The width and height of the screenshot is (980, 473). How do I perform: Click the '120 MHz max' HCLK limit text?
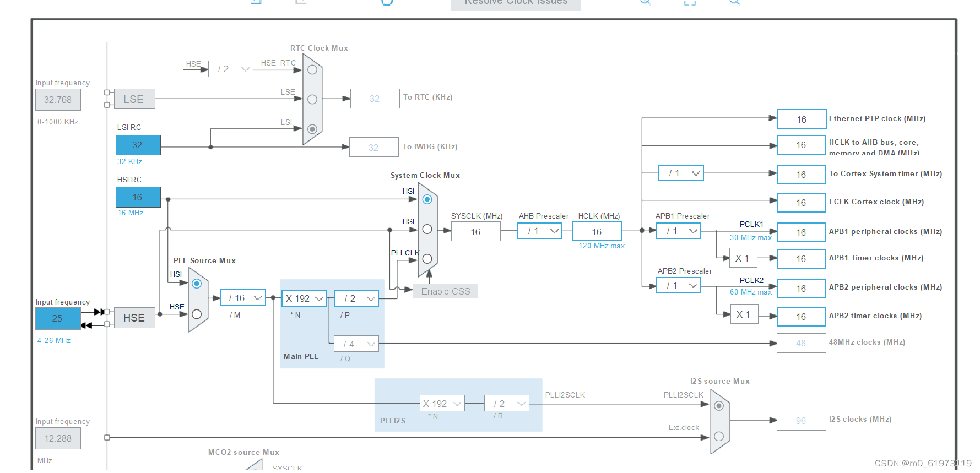pos(602,246)
